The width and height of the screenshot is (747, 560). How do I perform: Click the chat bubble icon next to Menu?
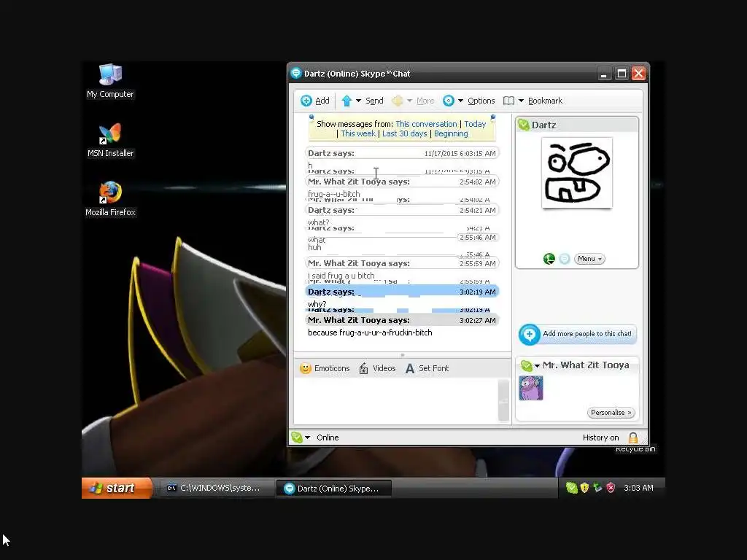pyautogui.click(x=564, y=259)
